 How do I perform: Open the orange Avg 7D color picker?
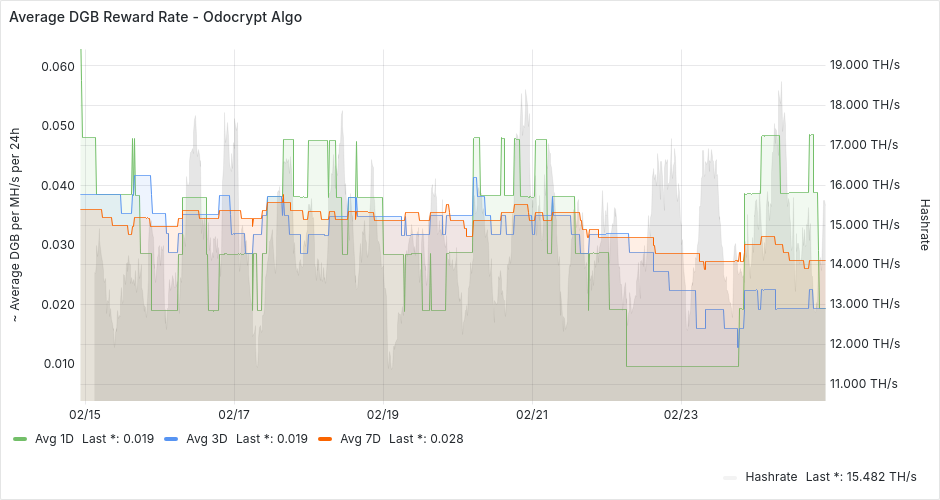(323, 439)
